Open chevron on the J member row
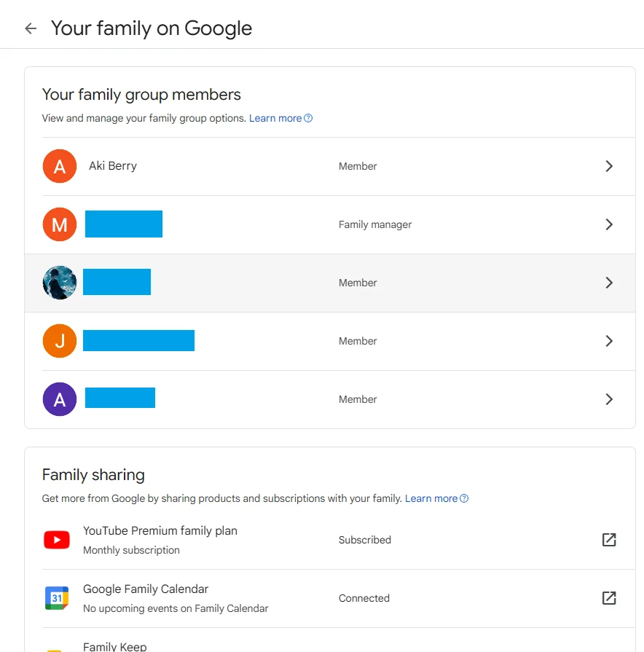The width and height of the screenshot is (644, 652). coord(609,341)
